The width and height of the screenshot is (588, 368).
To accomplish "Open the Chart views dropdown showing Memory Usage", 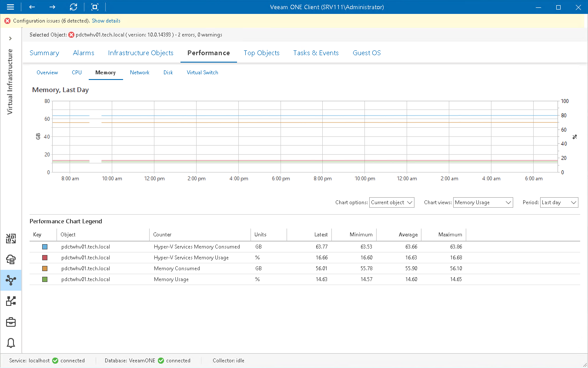I will (482, 202).
